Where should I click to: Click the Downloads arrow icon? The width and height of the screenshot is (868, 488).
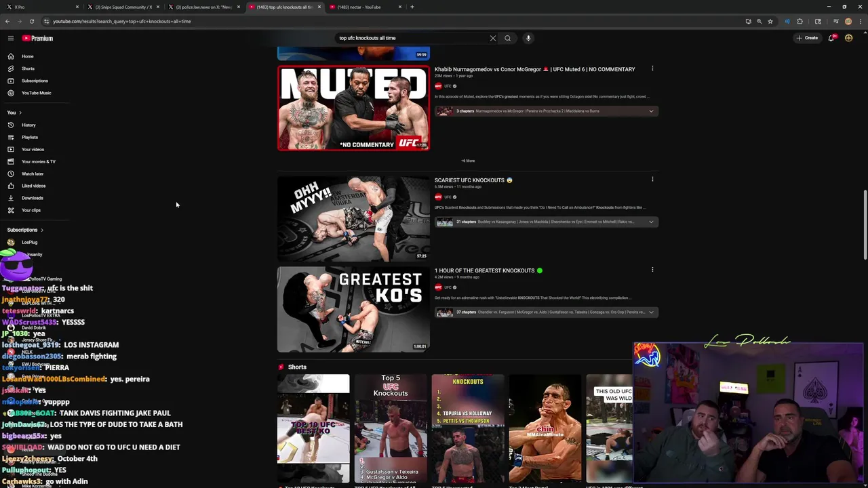tap(11, 198)
